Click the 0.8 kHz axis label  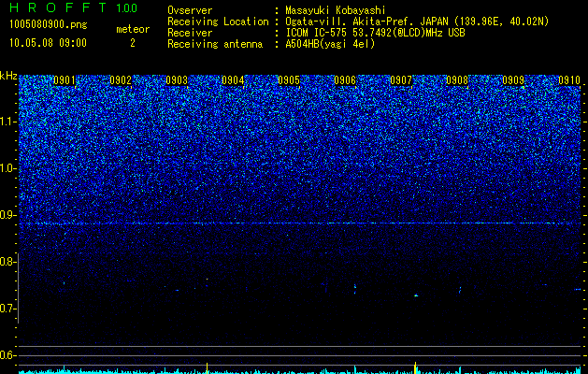coord(8,262)
